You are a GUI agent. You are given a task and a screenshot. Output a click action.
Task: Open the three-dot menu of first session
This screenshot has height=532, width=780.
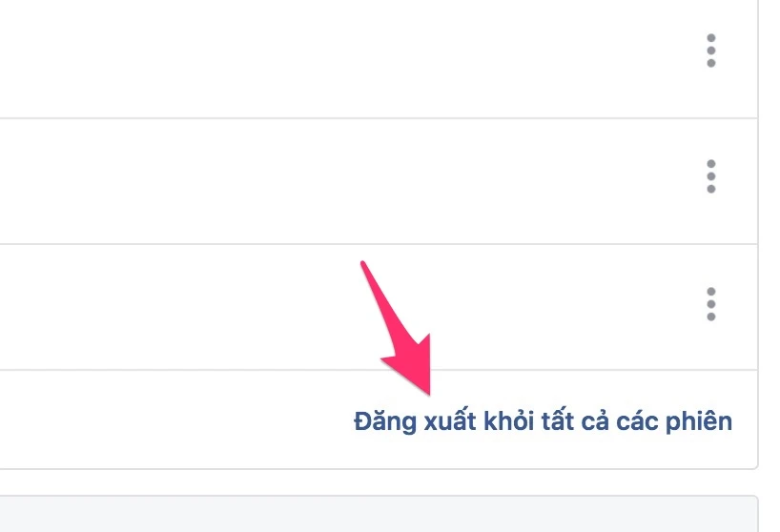click(x=710, y=51)
